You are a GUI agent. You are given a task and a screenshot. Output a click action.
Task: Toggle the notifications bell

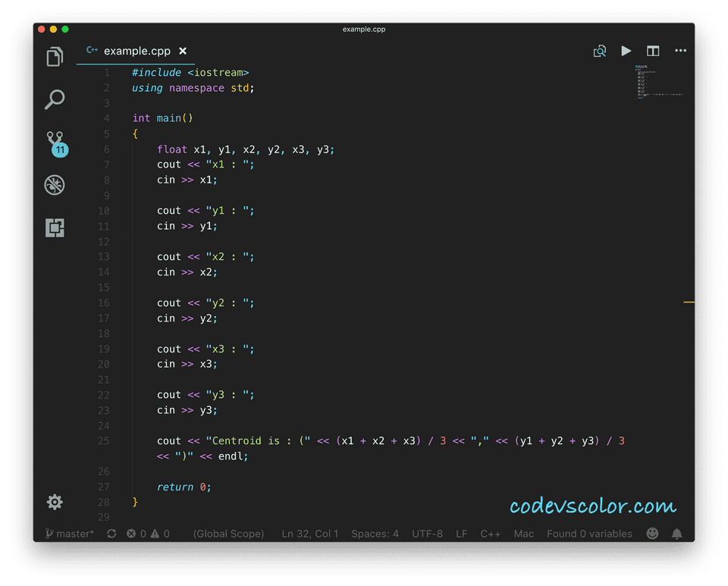pos(677,533)
